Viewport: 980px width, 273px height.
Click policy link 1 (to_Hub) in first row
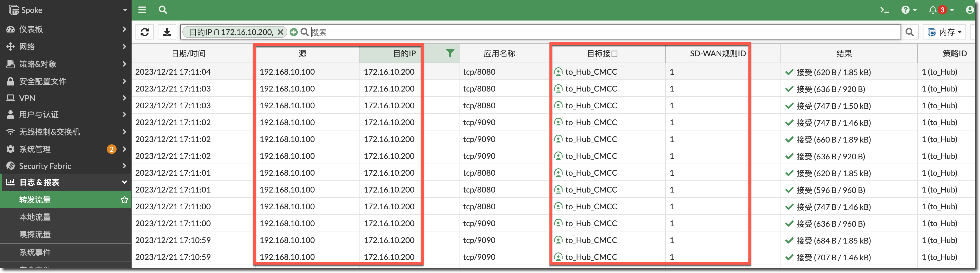939,72
